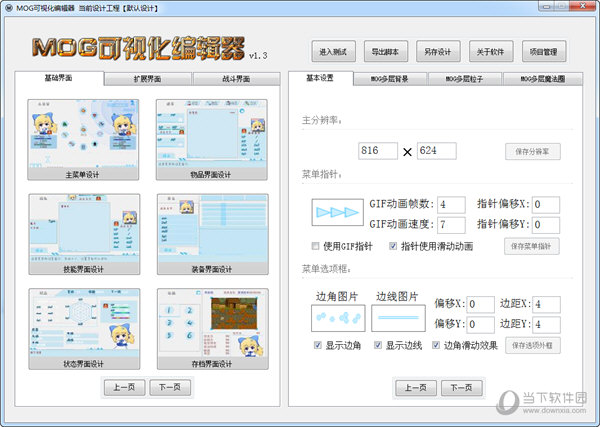
Task: Click the 边角图片 corner image box
Action: pyautogui.click(x=338, y=318)
